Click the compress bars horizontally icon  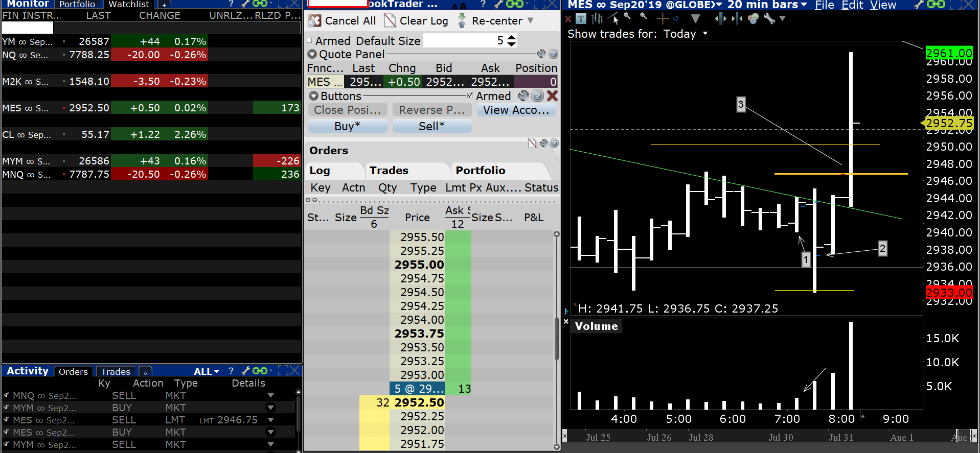click(737, 19)
